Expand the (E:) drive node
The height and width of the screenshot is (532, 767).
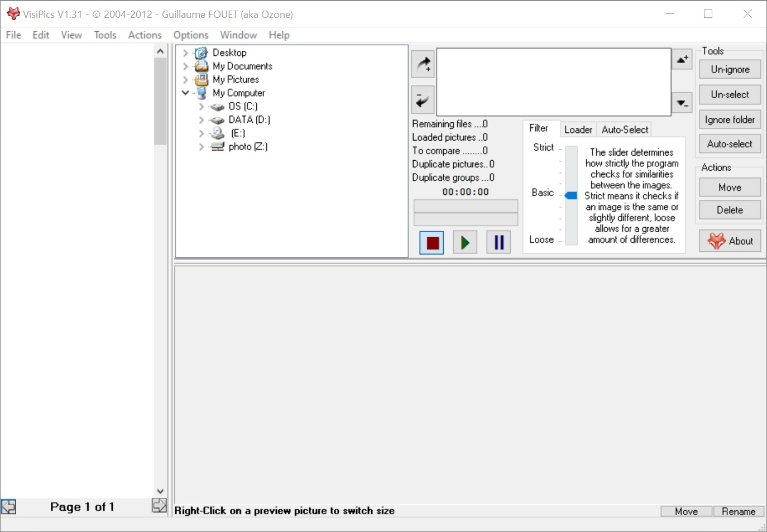coord(202,133)
